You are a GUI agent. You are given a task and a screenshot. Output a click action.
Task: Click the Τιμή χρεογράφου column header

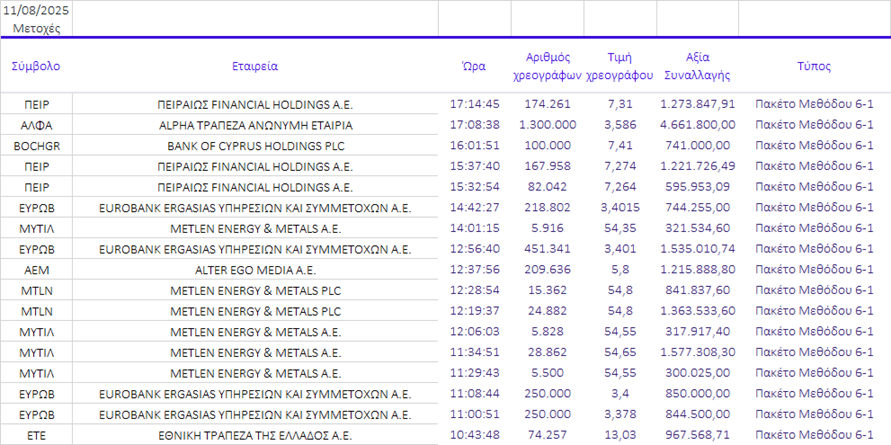click(620, 66)
